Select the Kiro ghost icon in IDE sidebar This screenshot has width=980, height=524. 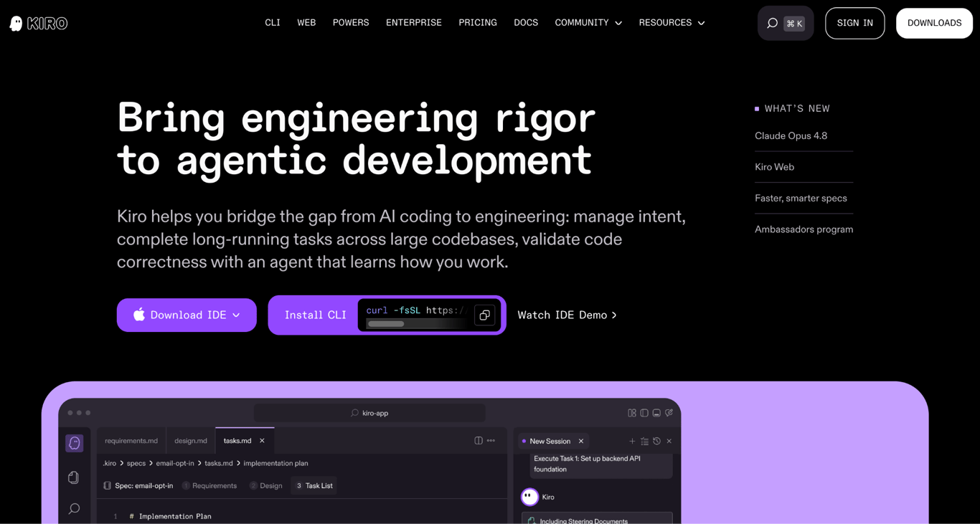click(x=75, y=443)
